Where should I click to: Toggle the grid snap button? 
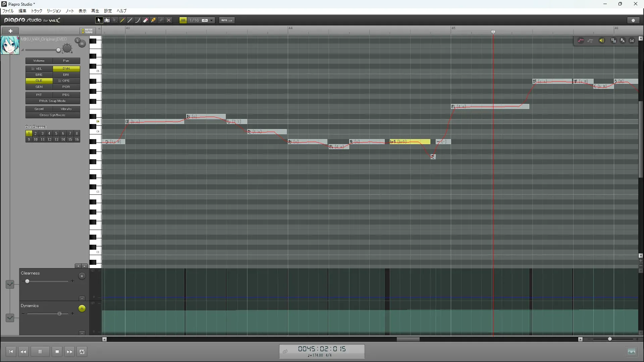[183, 20]
